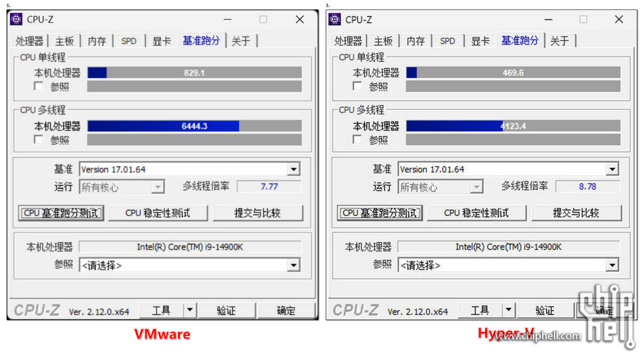
Task: Expand 基准 Version 17.01.64 dropdown in Hyper-V window
Action: click(x=612, y=169)
